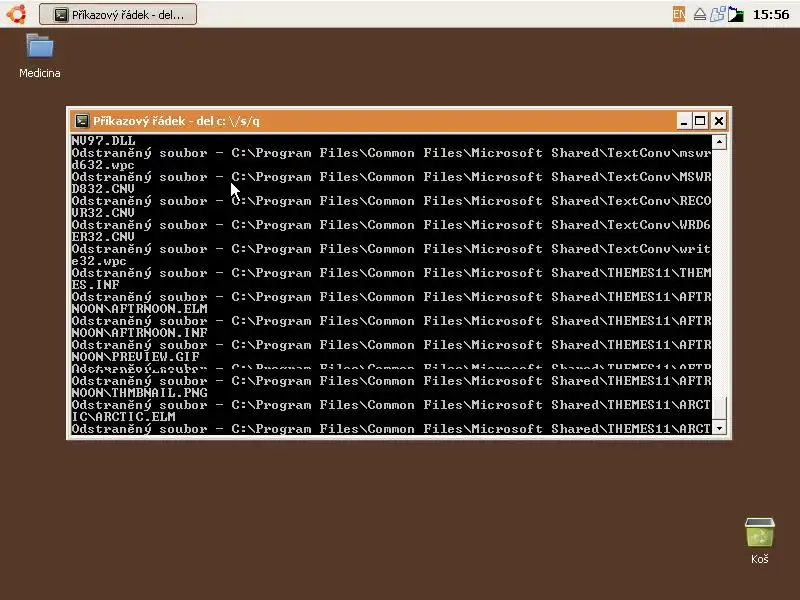Click the NOON\PREVIEW.GIF console line

coord(135,357)
